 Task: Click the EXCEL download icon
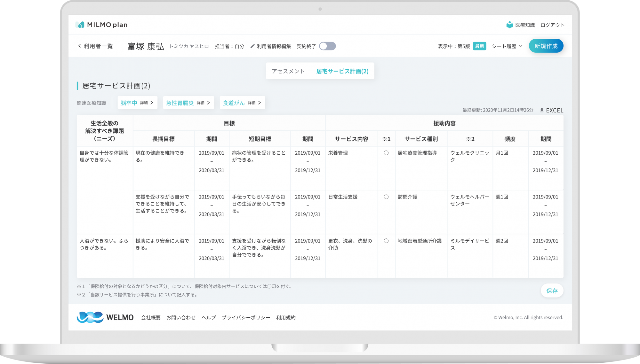[x=542, y=110]
